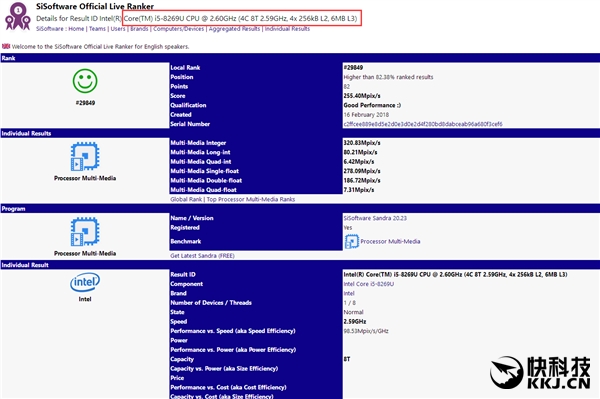
Task: Open the Teams navigation link
Action: [x=97, y=29]
